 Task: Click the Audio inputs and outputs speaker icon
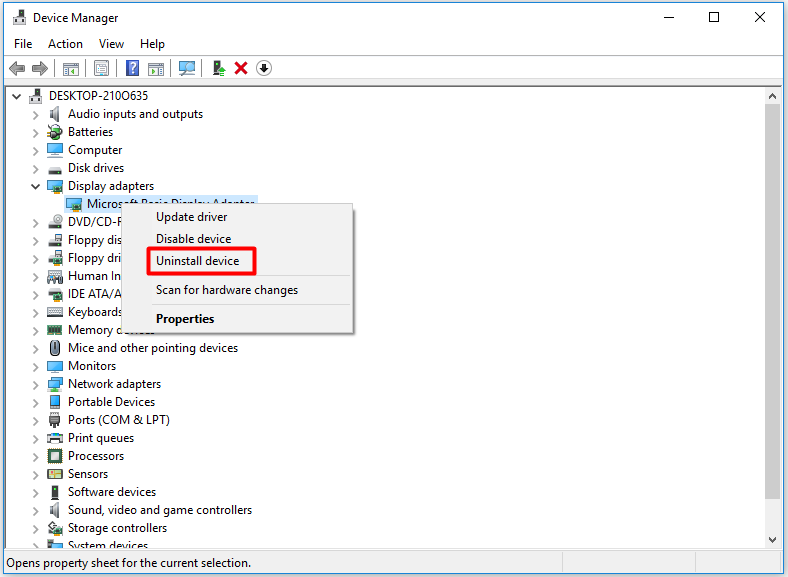pos(55,114)
